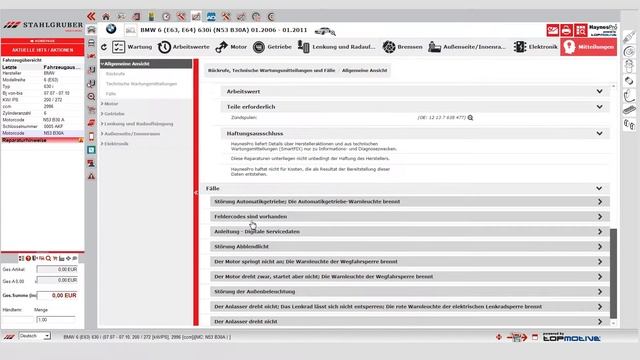Click the red print icon
The image size is (640, 360).
click(567, 30)
